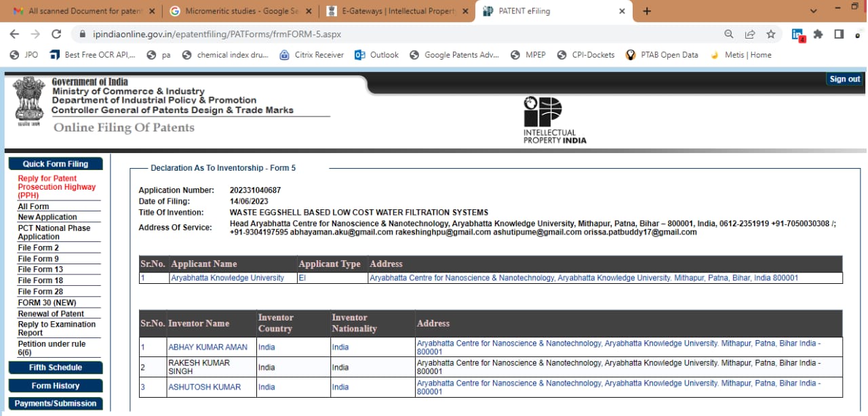The height and width of the screenshot is (416, 868).
Task: Open the Metis | Home bookmark
Action: pyautogui.click(x=741, y=55)
